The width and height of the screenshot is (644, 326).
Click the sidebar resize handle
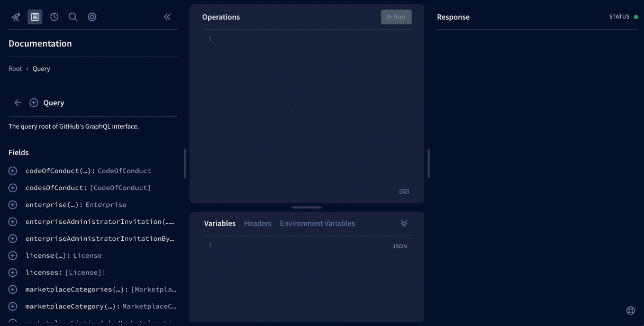185,164
